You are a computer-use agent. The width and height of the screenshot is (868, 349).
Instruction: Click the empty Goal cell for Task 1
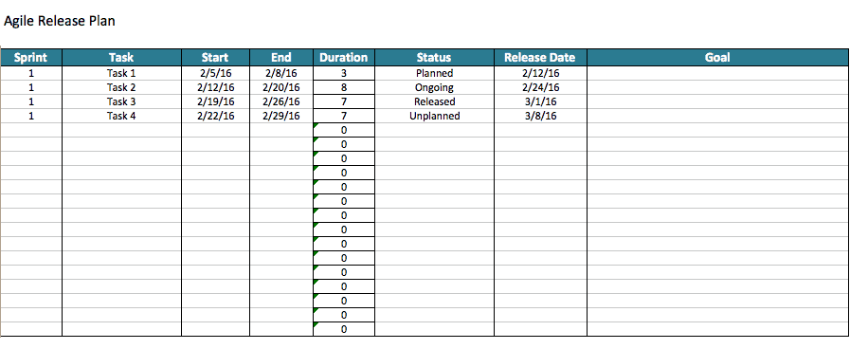[717, 73]
